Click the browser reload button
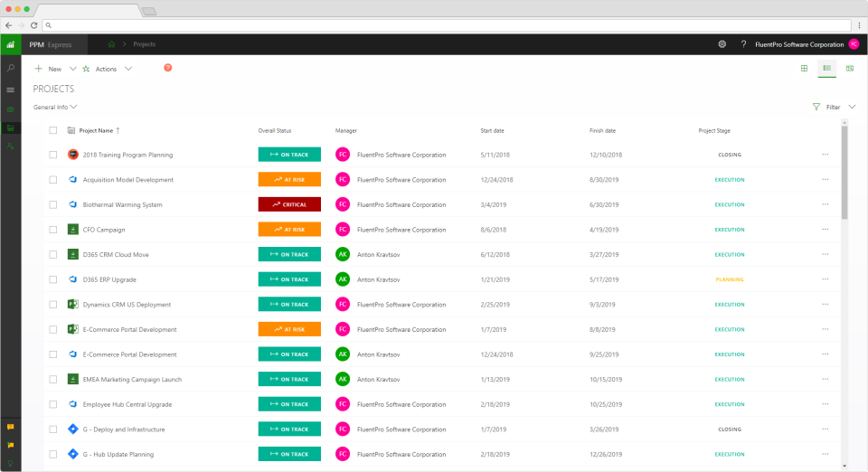The image size is (868, 472). (33, 25)
